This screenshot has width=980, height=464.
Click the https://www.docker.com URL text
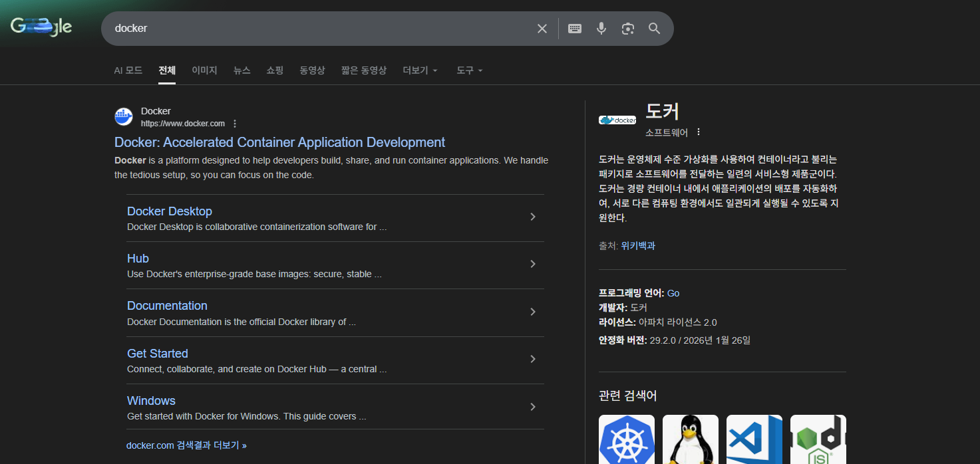(x=183, y=124)
